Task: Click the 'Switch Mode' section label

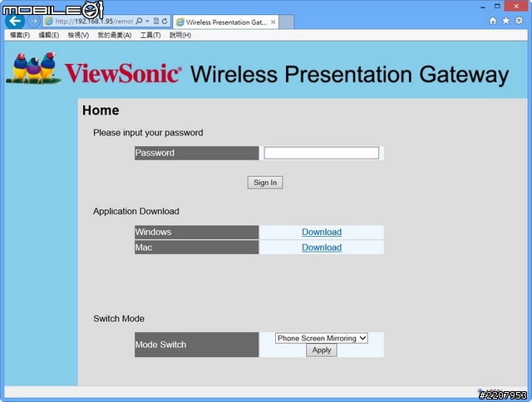Action: pyautogui.click(x=119, y=319)
